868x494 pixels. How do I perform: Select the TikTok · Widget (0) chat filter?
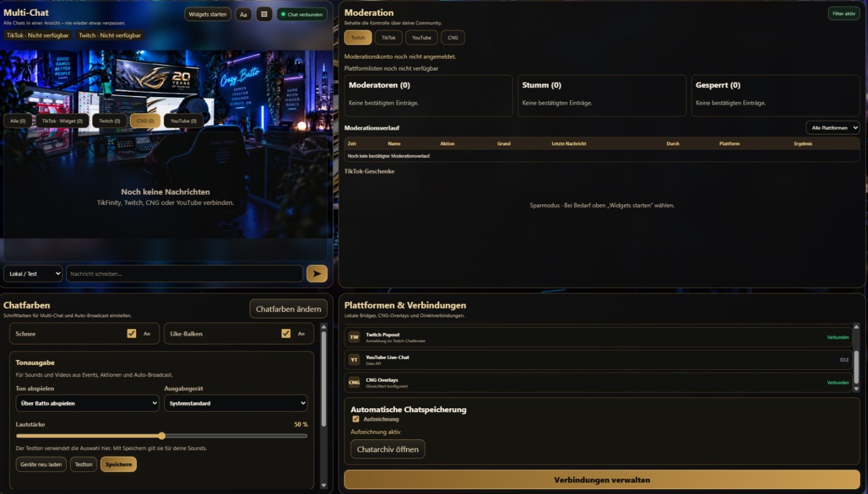coord(62,121)
